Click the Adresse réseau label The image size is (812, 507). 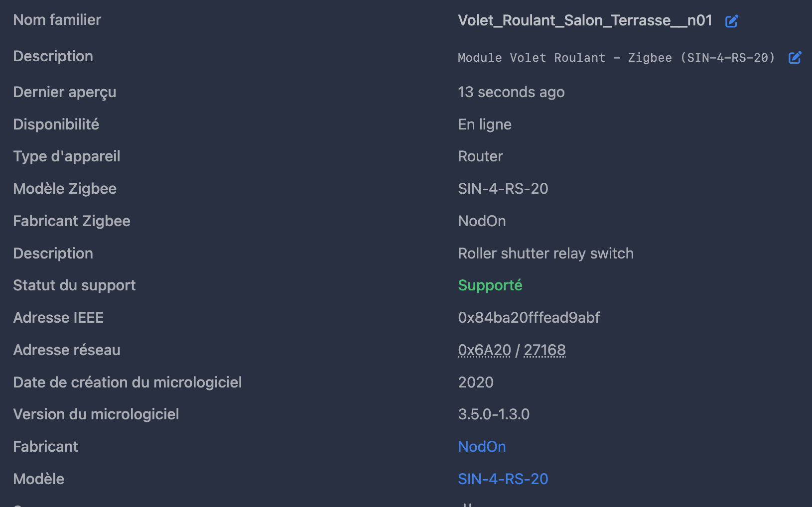[67, 350]
